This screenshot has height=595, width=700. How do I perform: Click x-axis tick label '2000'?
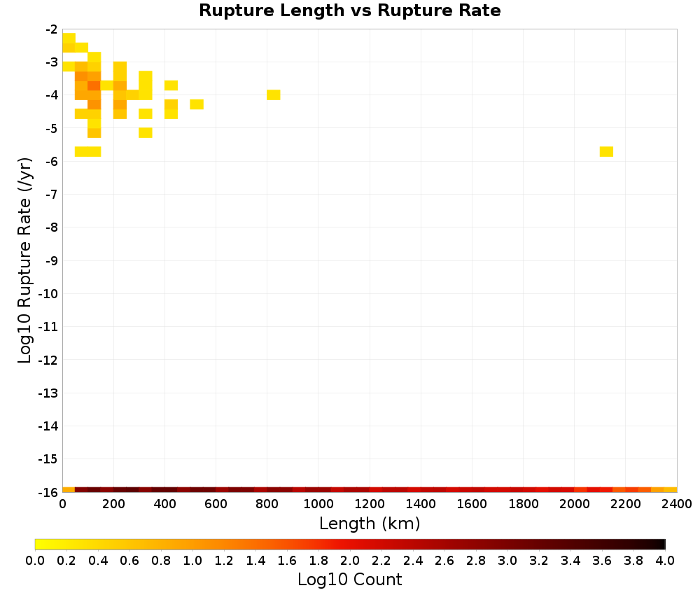[575, 505]
